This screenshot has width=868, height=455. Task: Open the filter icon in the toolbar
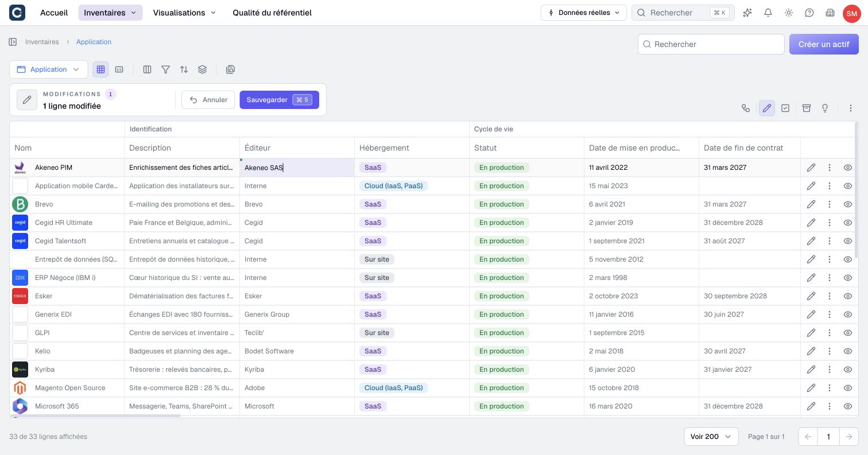[x=165, y=69]
